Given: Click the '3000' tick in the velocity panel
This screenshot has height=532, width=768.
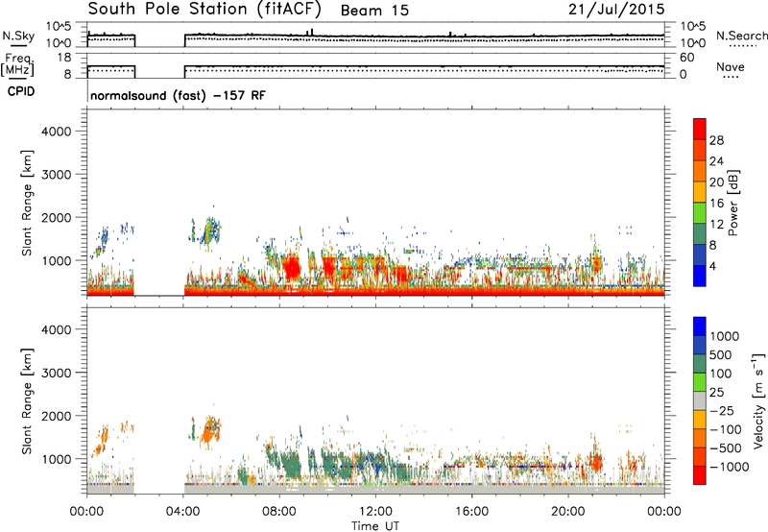Looking at the screenshot, I should (x=57, y=373).
